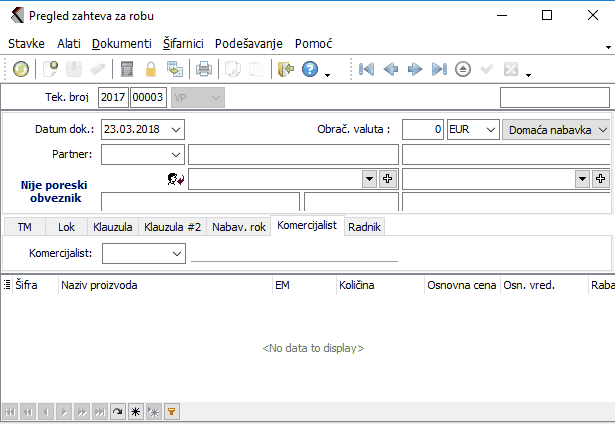Switch to the Radnik tab
Image resolution: width=615 pixels, height=424 pixels.
click(x=364, y=227)
